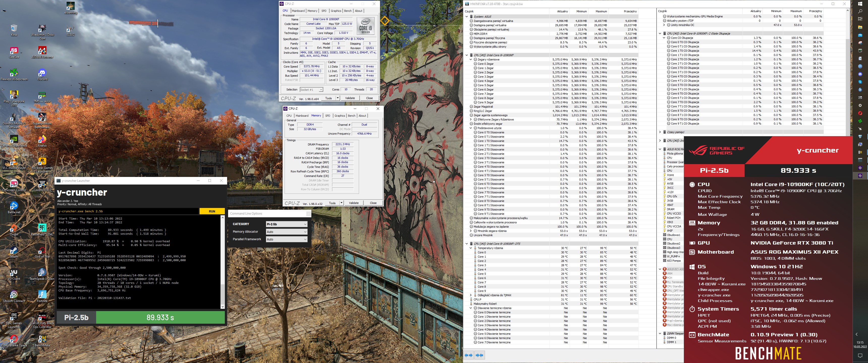Switch to CPU tab in CPU-Z memory window
The width and height of the screenshot is (868, 363).
(289, 116)
